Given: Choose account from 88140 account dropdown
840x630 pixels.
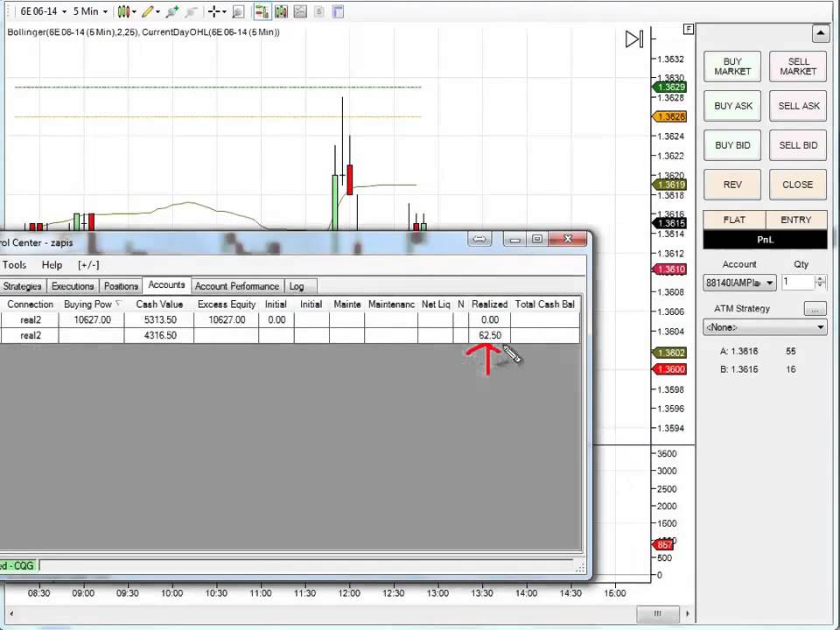Looking at the screenshot, I should click(x=739, y=283).
